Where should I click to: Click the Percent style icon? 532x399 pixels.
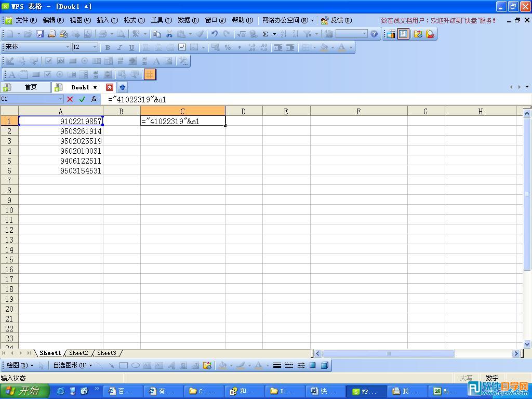point(228,47)
